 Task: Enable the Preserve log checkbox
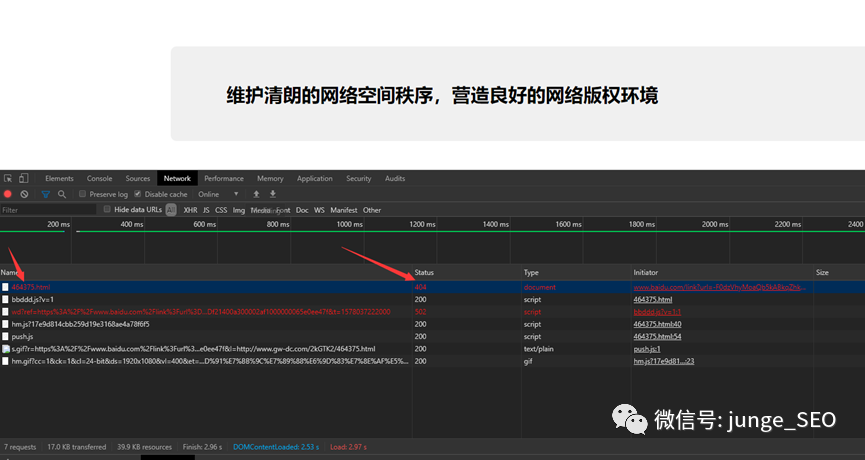click(x=82, y=194)
